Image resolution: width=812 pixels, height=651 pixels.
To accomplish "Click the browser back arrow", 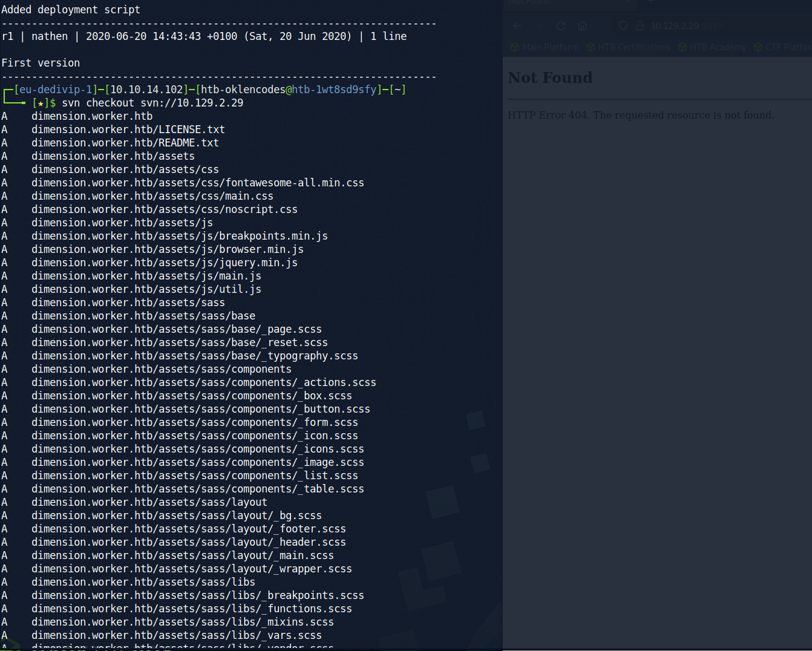I will (x=517, y=26).
